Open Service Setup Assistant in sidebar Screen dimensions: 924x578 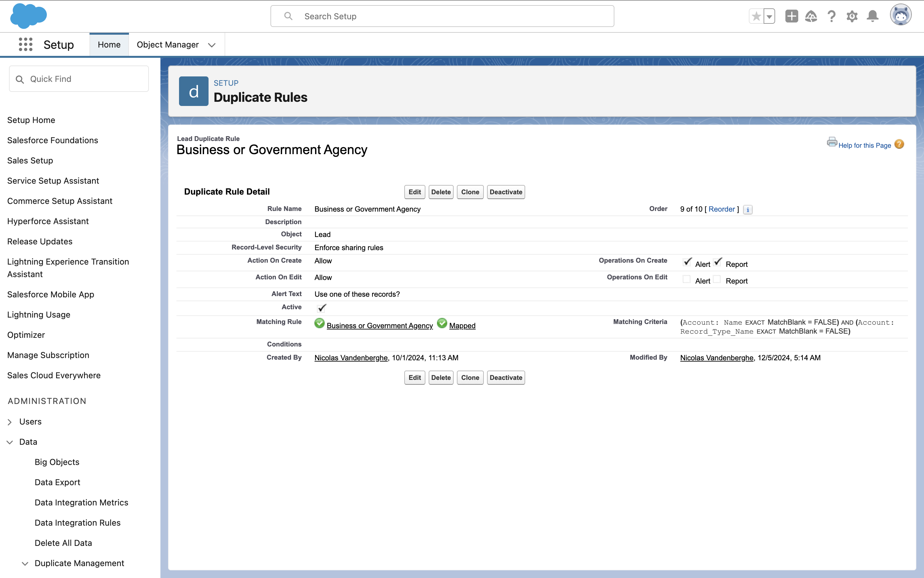coord(53,181)
